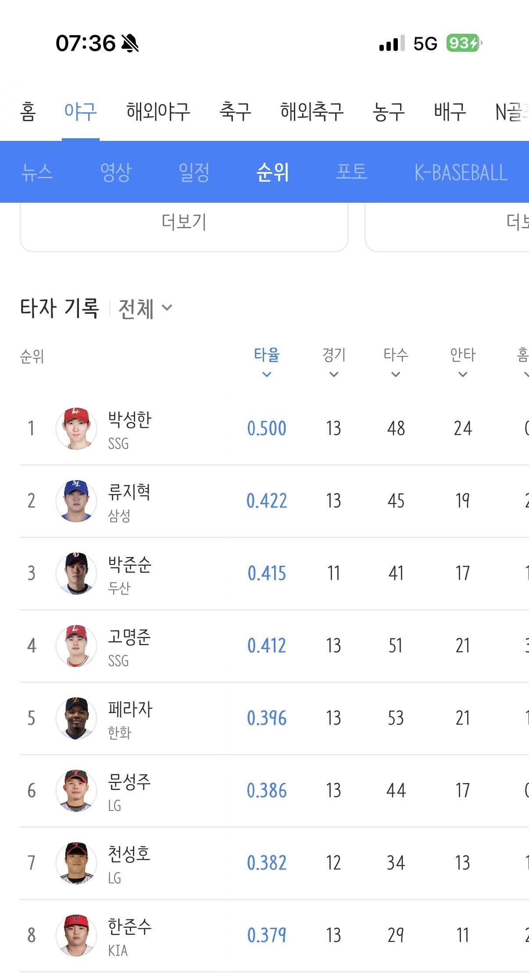529x980 pixels.
Task: Sort by 안타 column chevron
Action: [x=463, y=374]
